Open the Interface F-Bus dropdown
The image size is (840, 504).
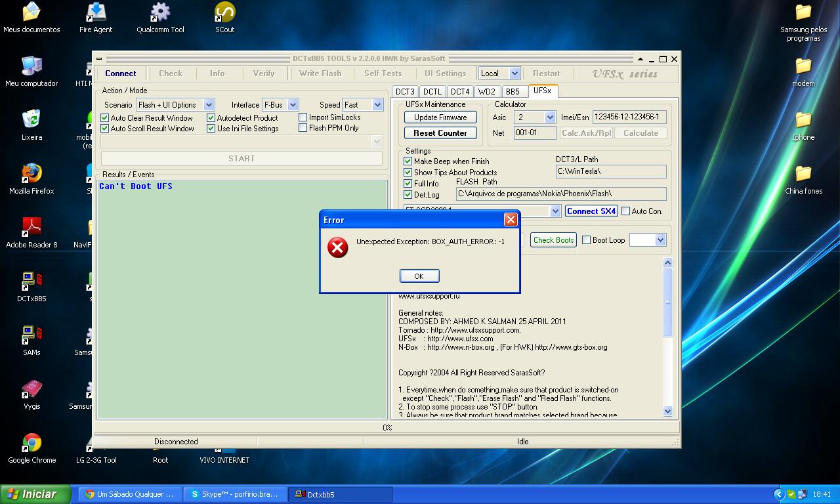click(293, 105)
